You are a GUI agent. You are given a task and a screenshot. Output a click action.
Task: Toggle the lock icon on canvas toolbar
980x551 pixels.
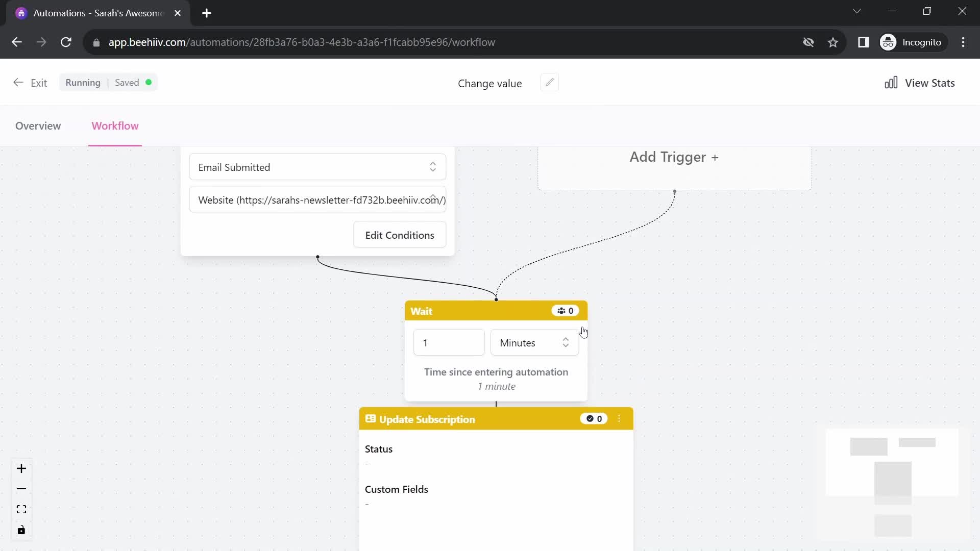(21, 531)
